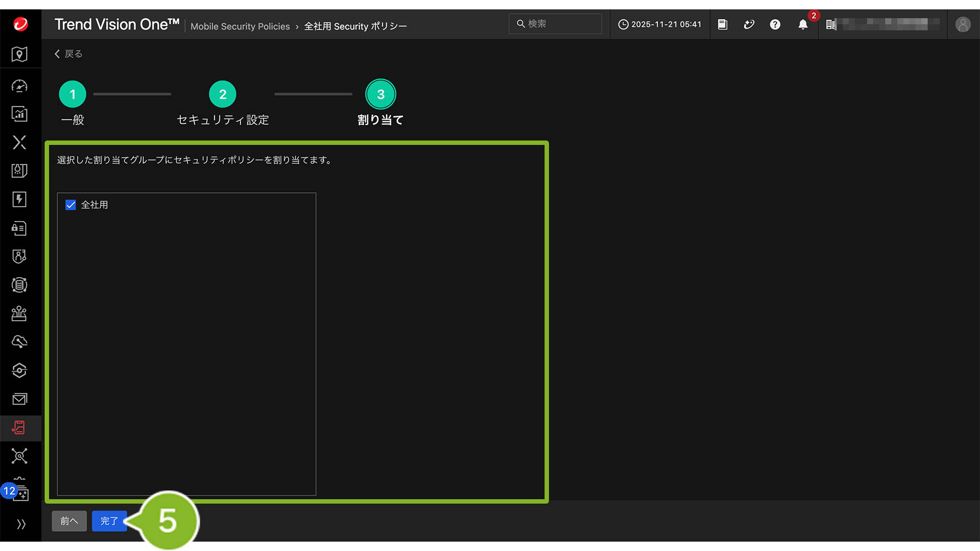The image size is (980, 551).
Task: Click the notifications bell icon
Action: coord(803,25)
